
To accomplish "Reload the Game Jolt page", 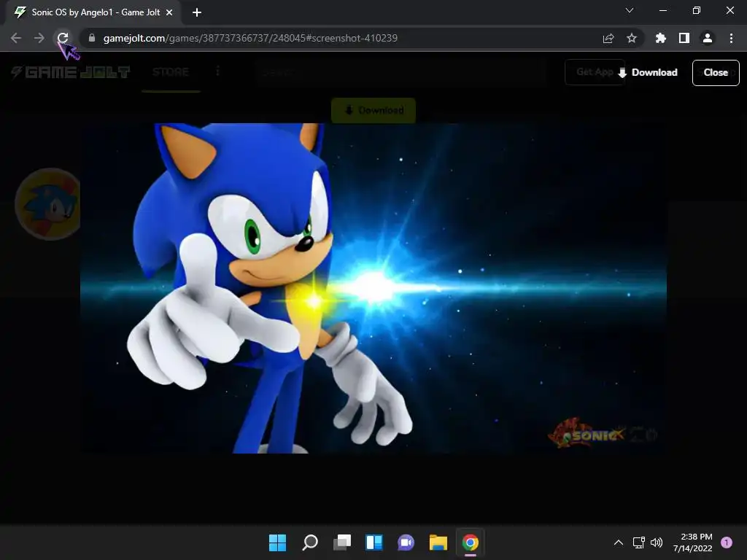I will (63, 38).
